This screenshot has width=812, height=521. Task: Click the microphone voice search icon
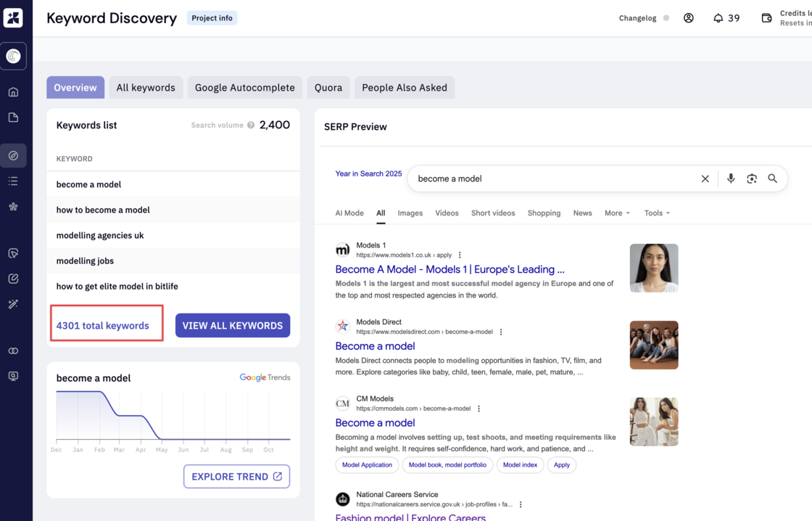tap(731, 179)
